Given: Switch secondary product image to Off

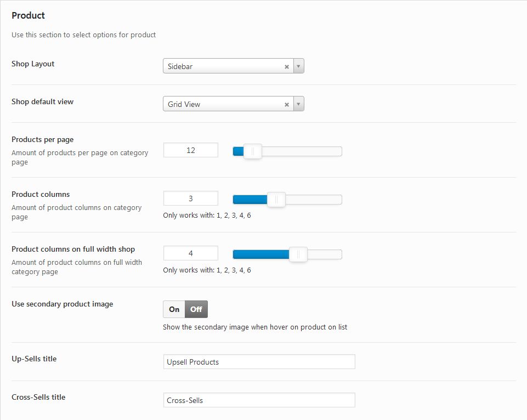Looking at the screenshot, I should tap(196, 309).
